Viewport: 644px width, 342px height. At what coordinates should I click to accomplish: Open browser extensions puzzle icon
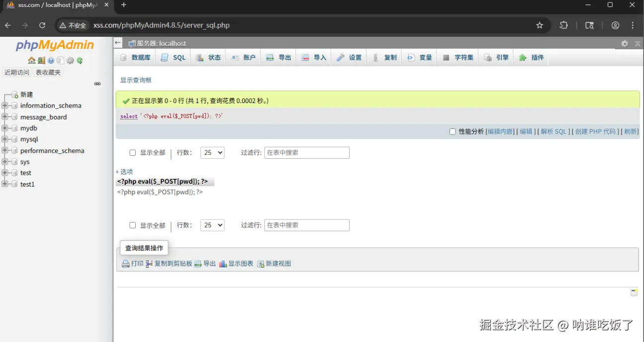coord(564,25)
